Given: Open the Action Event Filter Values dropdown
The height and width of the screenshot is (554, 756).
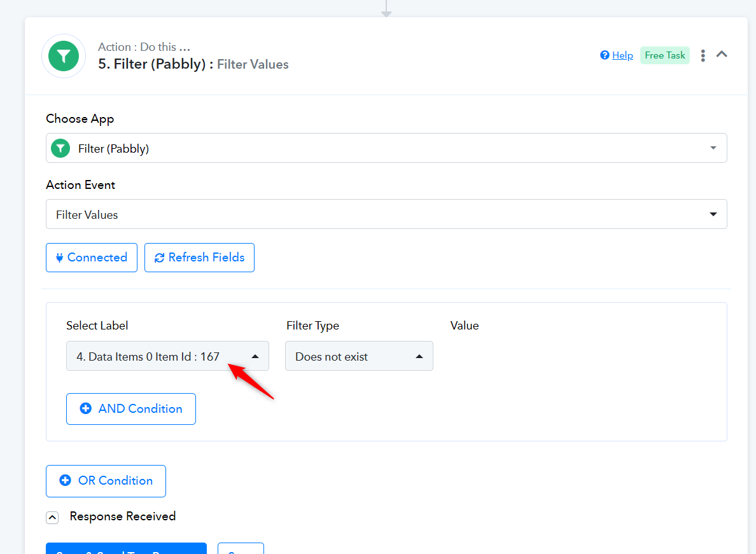Looking at the screenshot, I should [386, 214].
